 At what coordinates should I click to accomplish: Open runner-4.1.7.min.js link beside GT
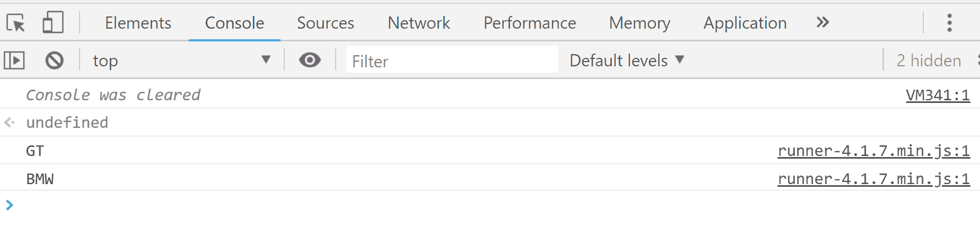coord(873,151)
